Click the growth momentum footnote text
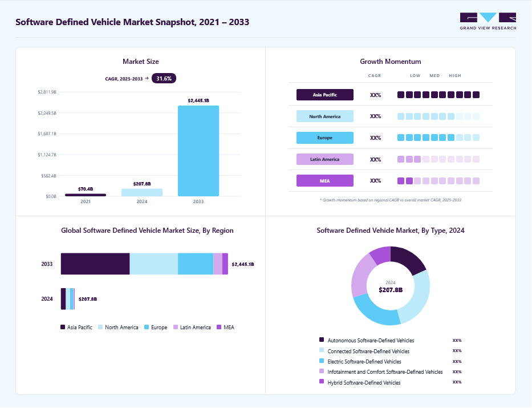 [x=391, y=200]
